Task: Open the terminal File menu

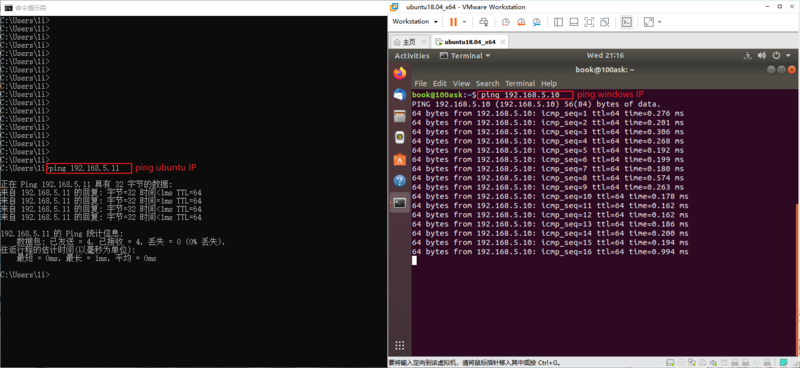Action: pyautogui.click(x=420, y=83)
